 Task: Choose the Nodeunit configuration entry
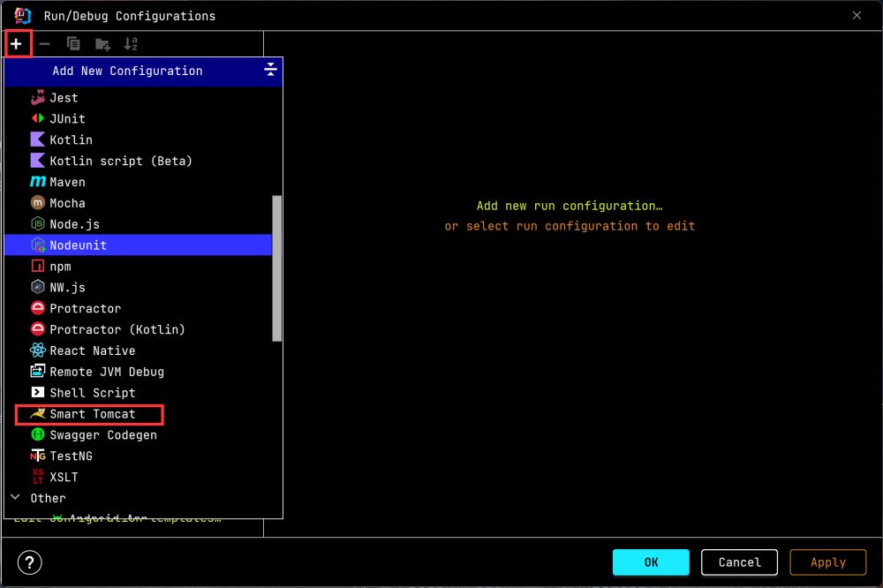[79, 245]
